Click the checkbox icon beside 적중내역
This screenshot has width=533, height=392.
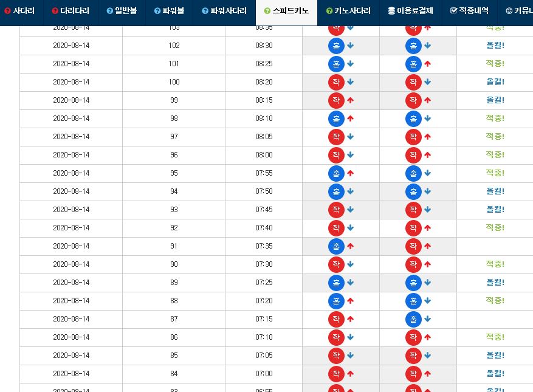coord(453,10)
